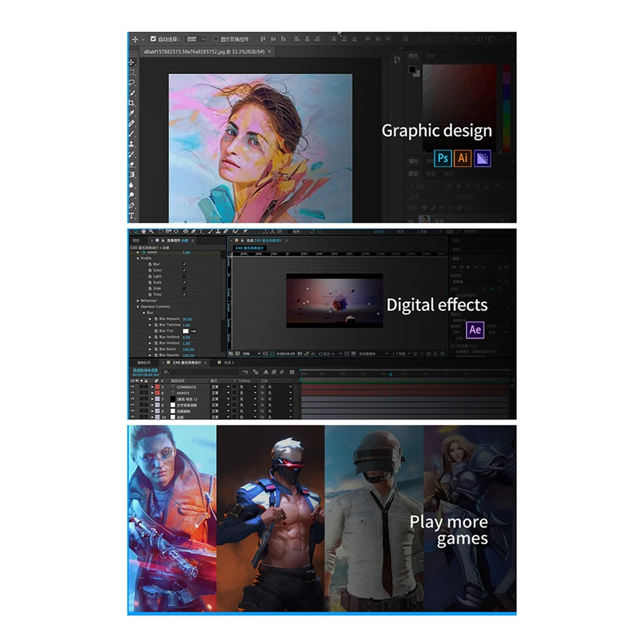Screen dimensions: 644x644
Task: Click the Media Encoder logo icon
Action: coord(482,158)
